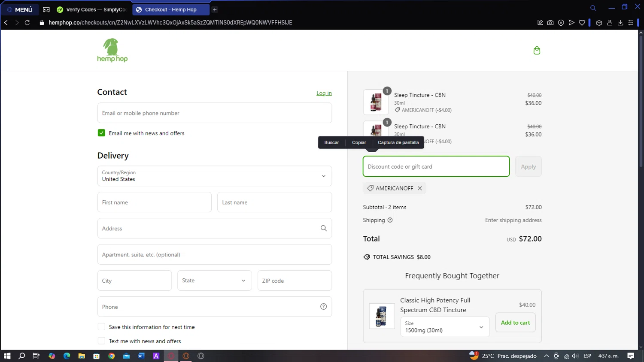Open File Explorer from the taskbar

[x=82, y=356]
